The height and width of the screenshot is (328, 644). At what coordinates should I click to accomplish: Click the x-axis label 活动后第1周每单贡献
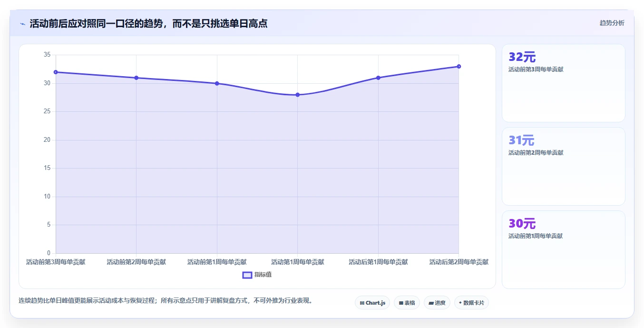point(378,262)
